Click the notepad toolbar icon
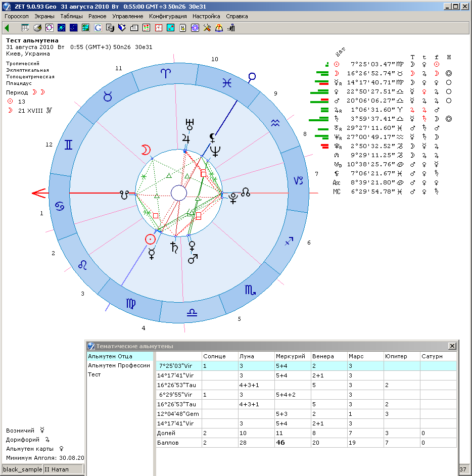The height and width of the screenshot is (476, 472). pos(182,27)
